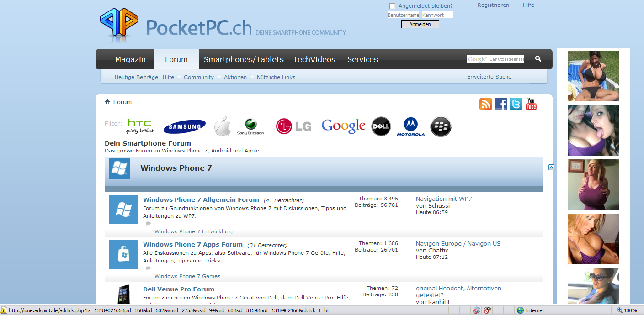Viewport: 644px width, 315px height.
Task: Click the text 'Themen: 3'495'
Action: coord(378,199)
